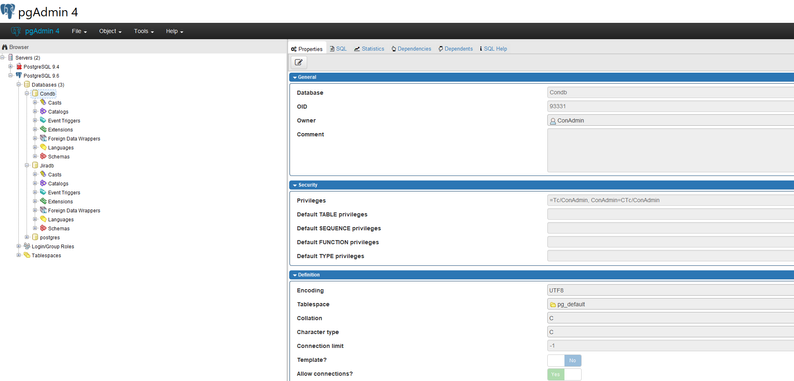Click Jiradb Schemas icon

[43, 228]
